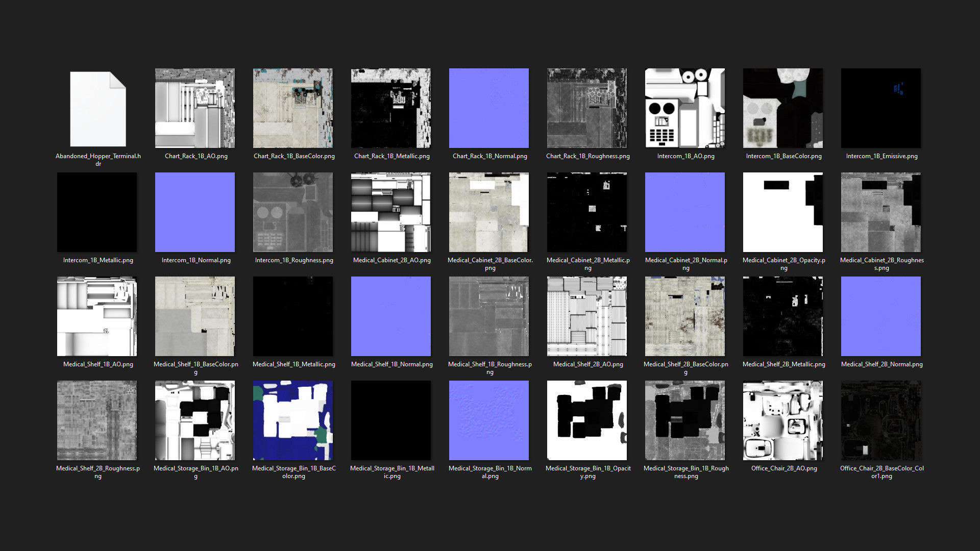Click the Medical_Shelf_2B_BaseColor.png thumbnail
The image size is (980, 551).
(x=685, y=316)
